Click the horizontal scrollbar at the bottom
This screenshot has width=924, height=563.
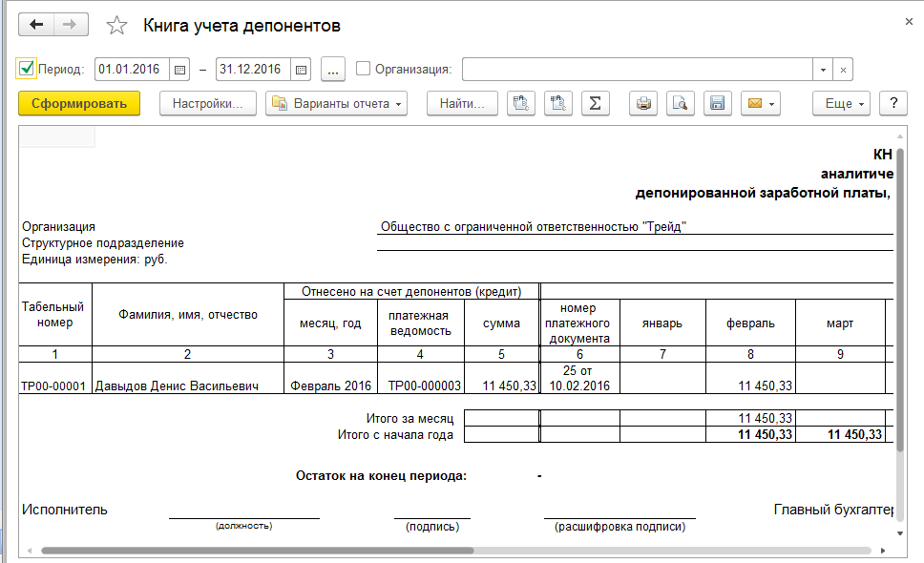258,551
